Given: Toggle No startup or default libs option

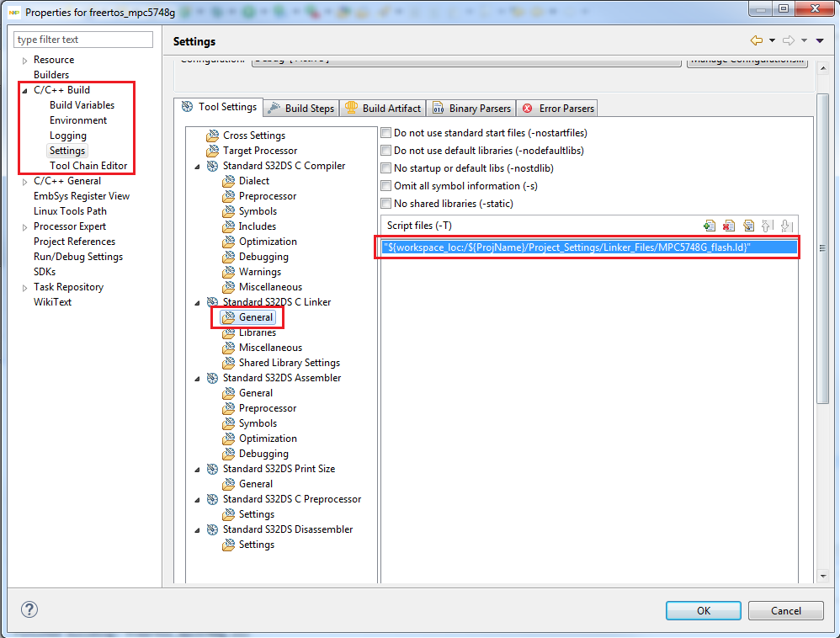Looking at the screenshot, I should click(385, 168).
